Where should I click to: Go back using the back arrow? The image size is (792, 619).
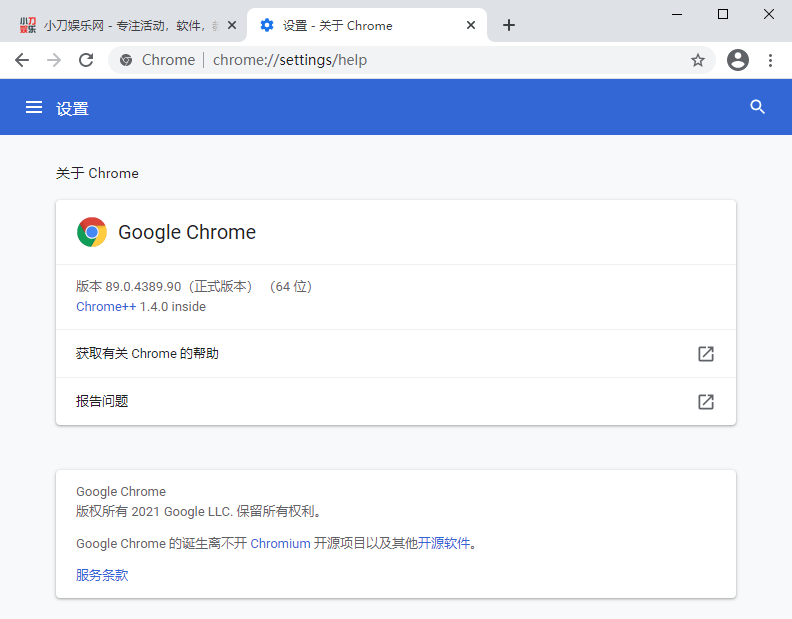tap(22, 60)
